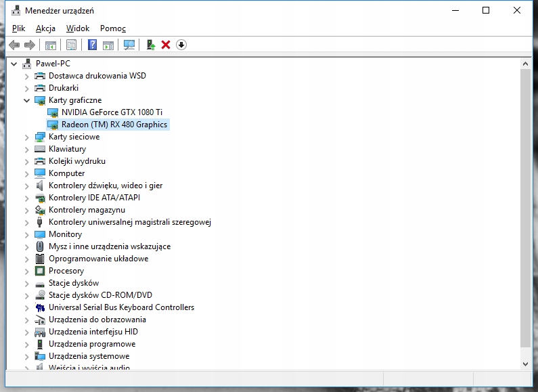Click the disable device down-arrow icon
The width and height of the screenshot is (538, 392).
(x=181, y=45)
